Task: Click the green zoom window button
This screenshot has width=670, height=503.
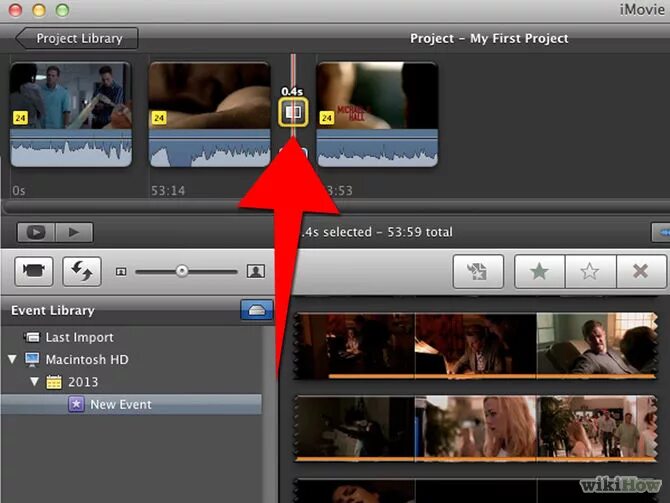Action: [62, 10]
